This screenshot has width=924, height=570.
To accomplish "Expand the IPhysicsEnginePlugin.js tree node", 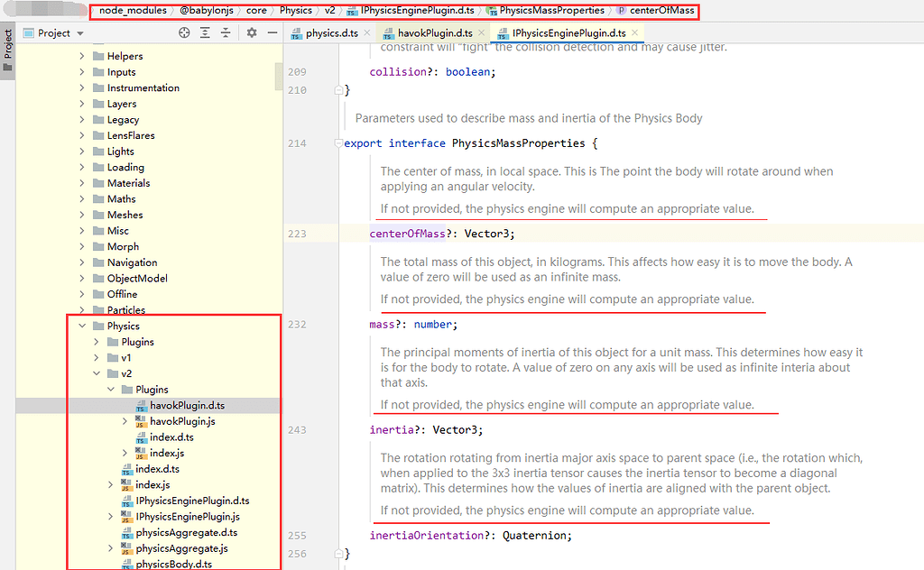I will pos(110,516).
